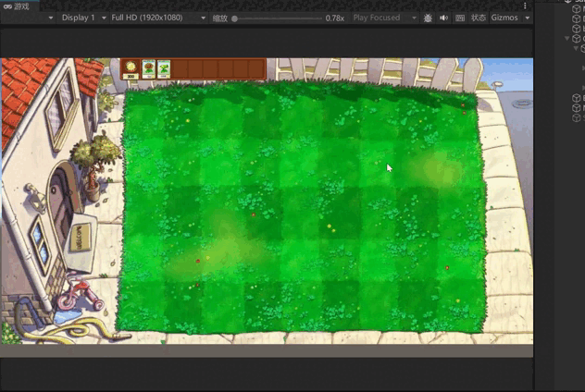
Task: Click the 缩放 scale slider handle
Action: [x=235, y=18]
